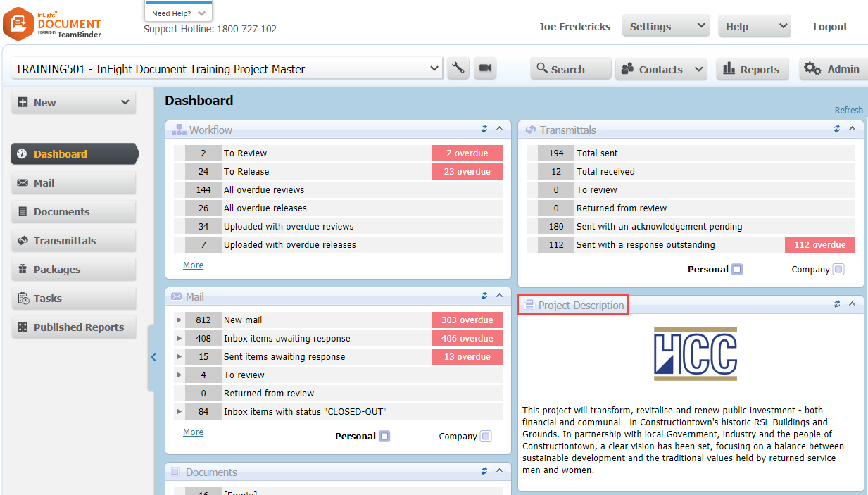Viewport: 868px width, 495px height.
Task: Open the Settings dropdown menu
Action: click(x=665, y=26)
